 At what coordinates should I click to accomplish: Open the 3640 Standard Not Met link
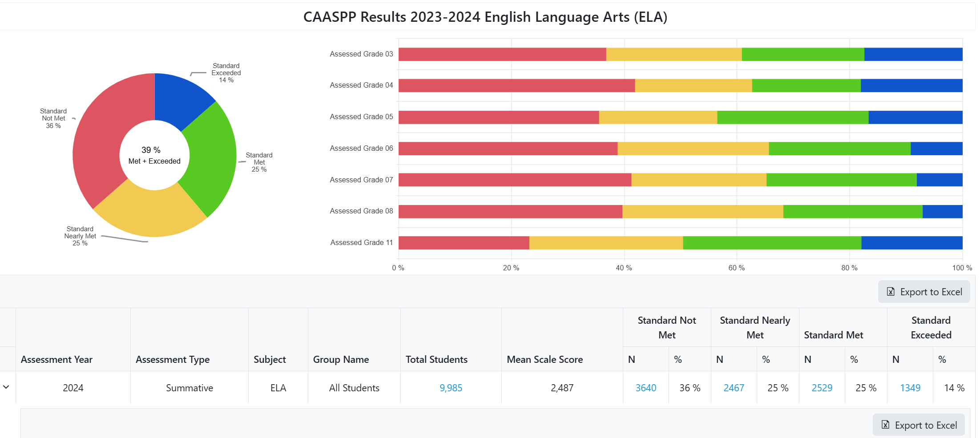click(x=645, y=388)
